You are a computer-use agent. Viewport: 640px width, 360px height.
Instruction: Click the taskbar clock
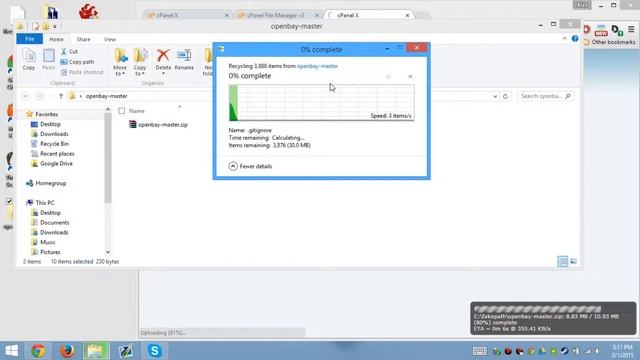click(x=622, y=351)
